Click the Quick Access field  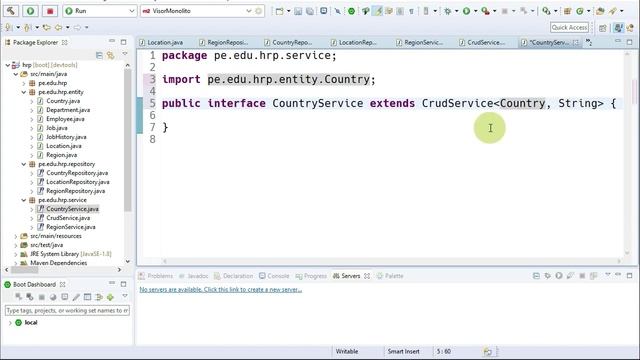[x=569, y=27]
